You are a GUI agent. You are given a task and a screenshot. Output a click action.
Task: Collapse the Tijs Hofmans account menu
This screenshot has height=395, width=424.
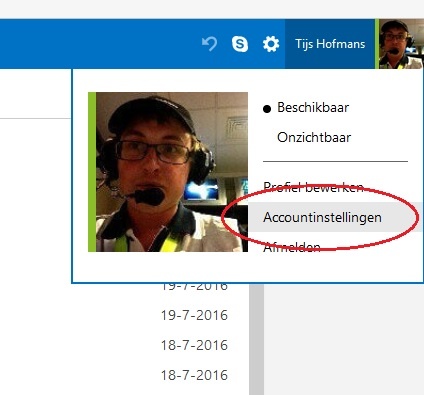coord(330,44)
